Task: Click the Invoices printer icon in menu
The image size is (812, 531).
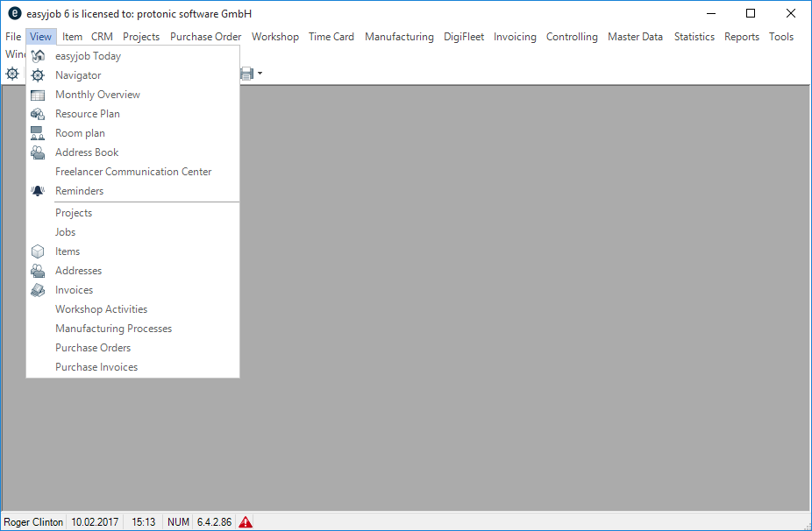Action: click(38, 290)
